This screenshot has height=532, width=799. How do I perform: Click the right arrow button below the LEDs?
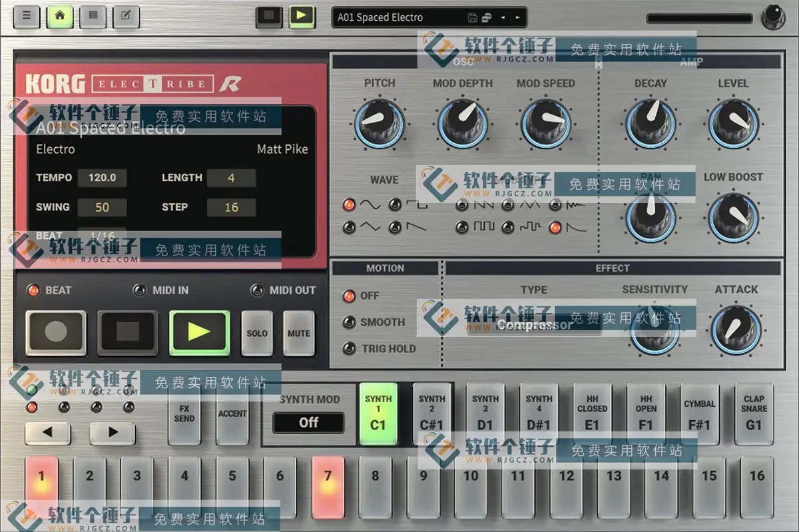113,433
